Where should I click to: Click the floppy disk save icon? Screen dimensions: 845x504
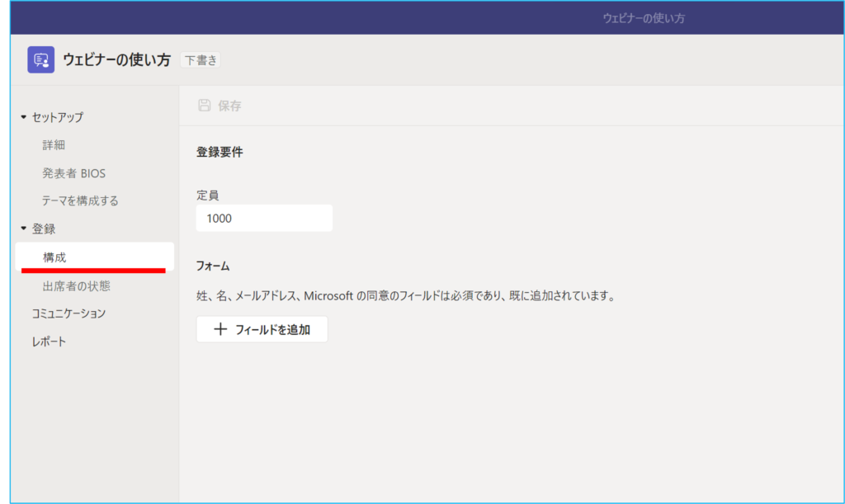tap(205, 106)
